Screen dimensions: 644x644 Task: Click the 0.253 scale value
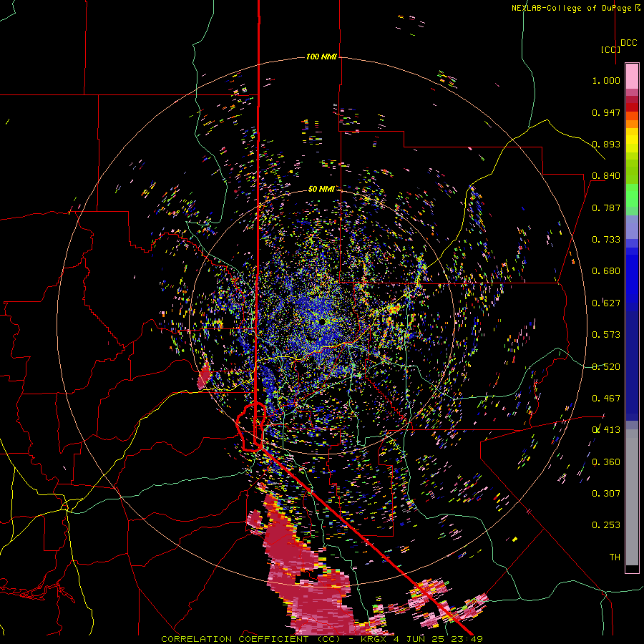606,525
